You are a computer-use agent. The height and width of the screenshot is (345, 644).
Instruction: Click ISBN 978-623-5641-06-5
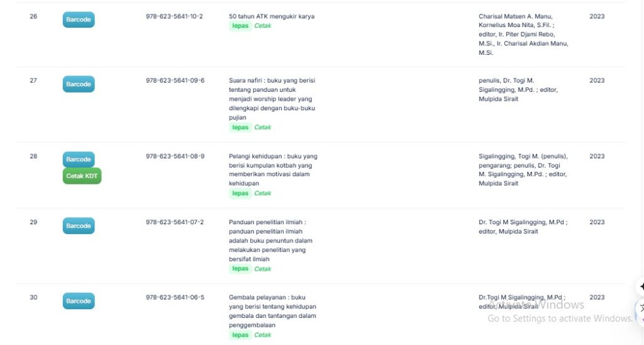coord(175,298)
